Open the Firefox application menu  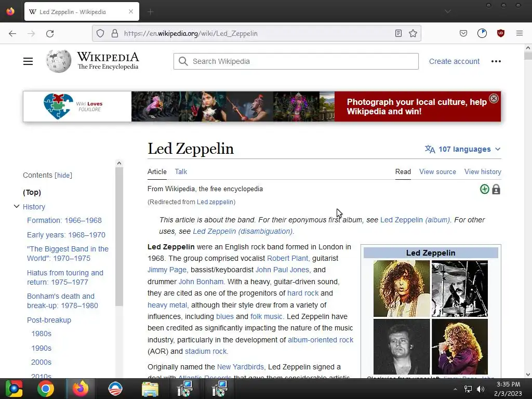coord(519,33)
